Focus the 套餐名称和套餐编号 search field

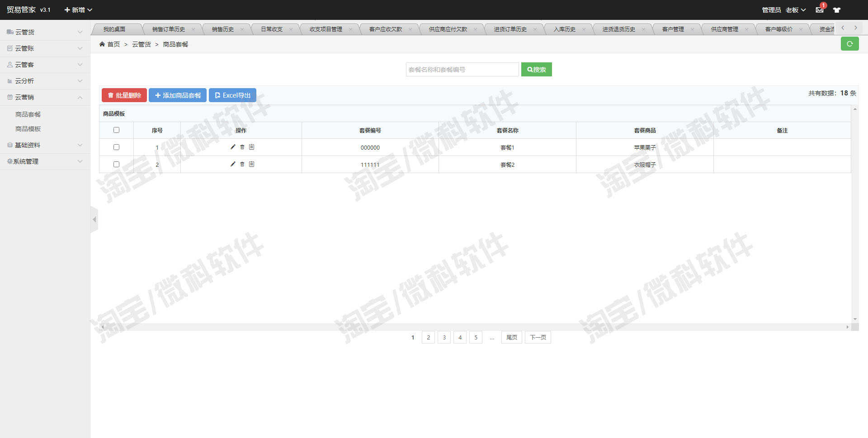coord(462,69)
